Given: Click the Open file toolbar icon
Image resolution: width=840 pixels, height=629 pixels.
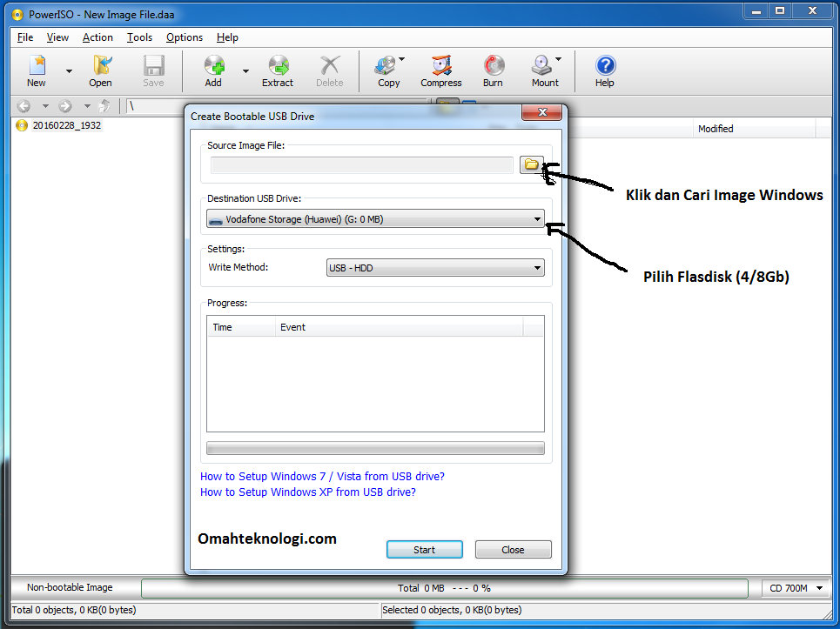Looking at the screenshot, I should [x=100, y=70].
